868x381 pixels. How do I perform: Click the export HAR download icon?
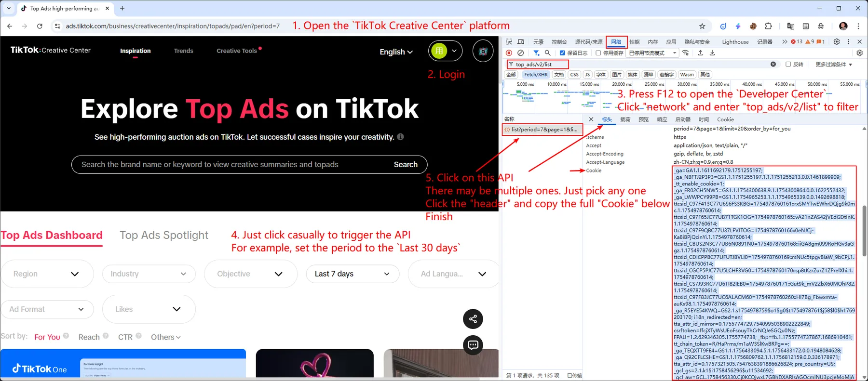tap(712, 53)
